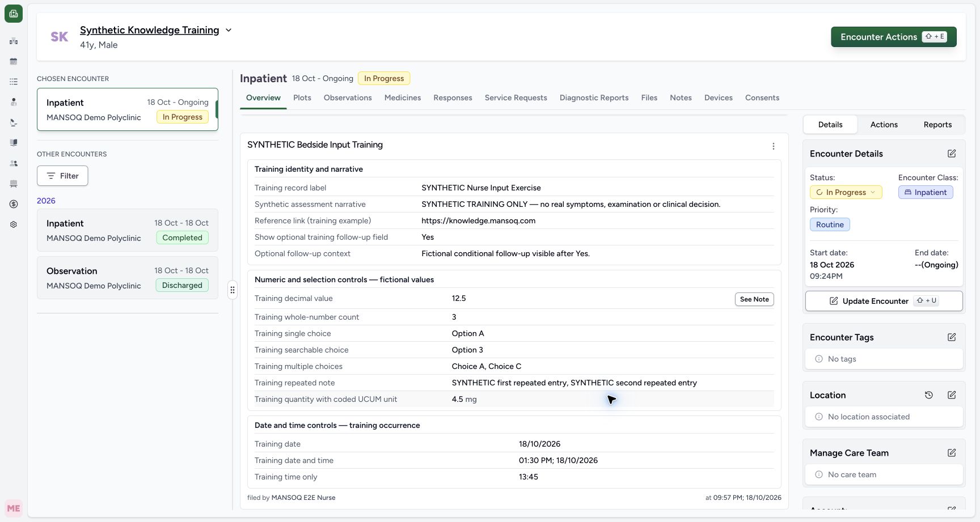Click the Encounter Actions button
The width and height of the screenshot is (980, 522).
tap(894, 37)
